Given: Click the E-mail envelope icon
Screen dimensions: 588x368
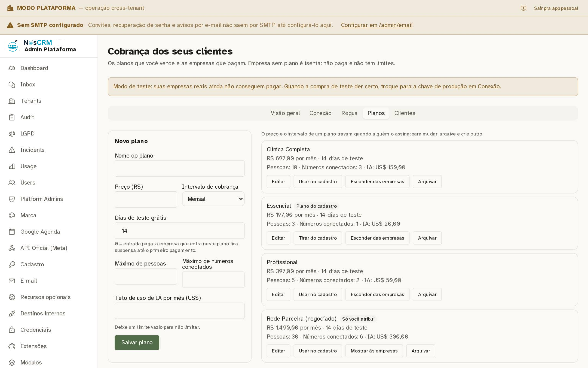Looking at the screenshot, I should (x=12, y=281).
